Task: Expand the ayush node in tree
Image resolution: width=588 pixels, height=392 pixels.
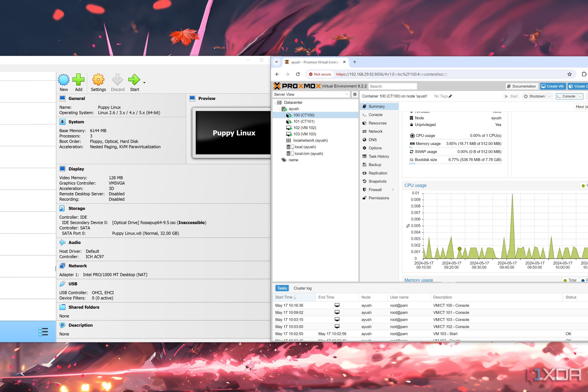Action: point(280,109)
